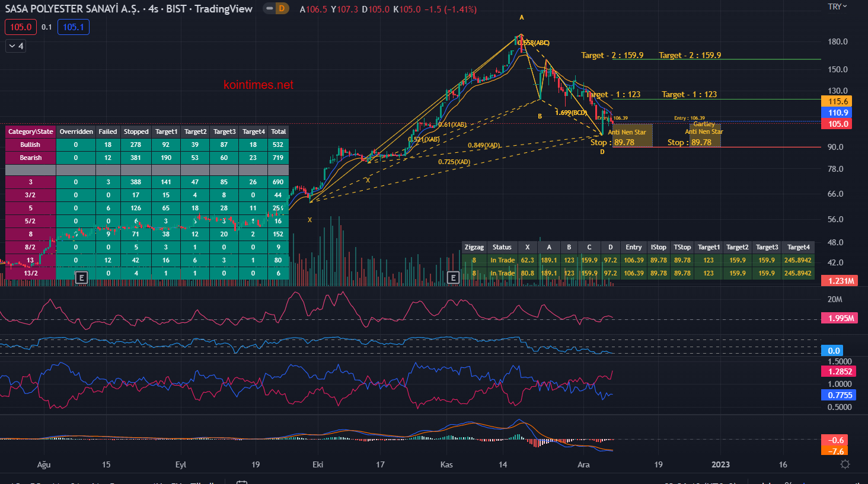Click the Entry column header
Viewport: 868px width, 484px height.
[x=634, y=247]
